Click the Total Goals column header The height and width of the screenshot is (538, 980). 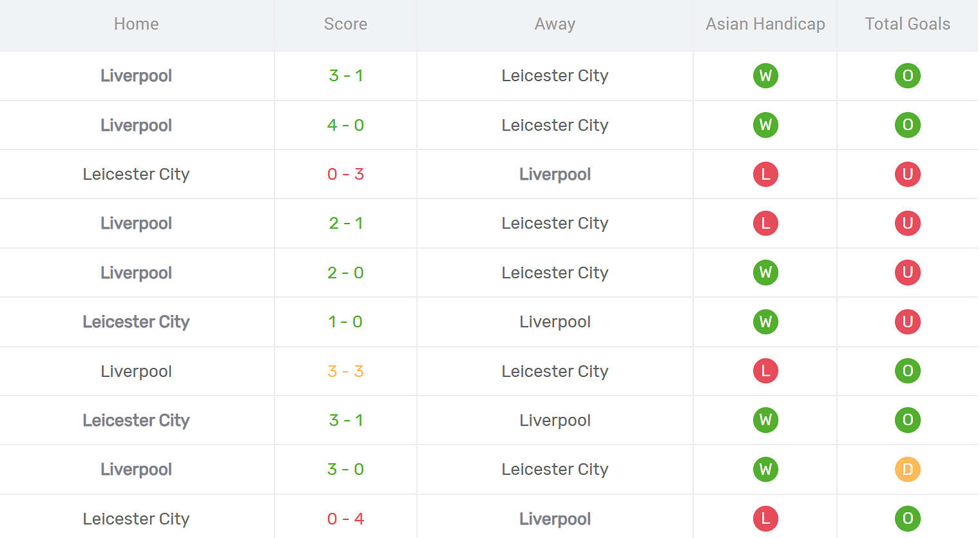point(907,24)
